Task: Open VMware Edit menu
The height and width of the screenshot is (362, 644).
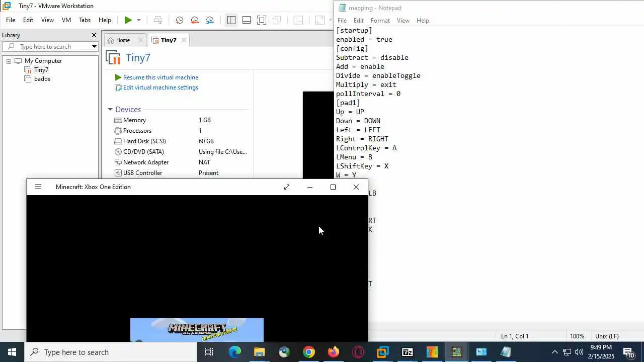Action: 28,20
